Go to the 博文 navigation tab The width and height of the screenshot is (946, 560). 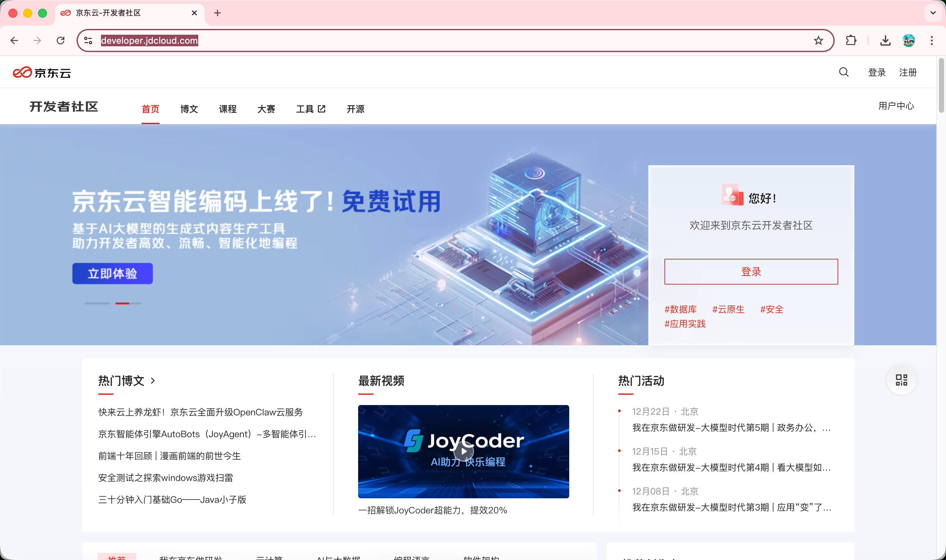(189, 109)
